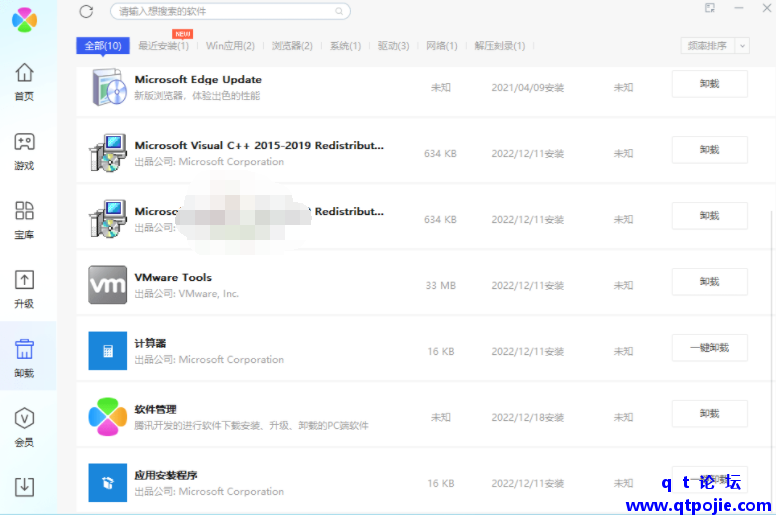Select the 全部(10) tab
Screen dimensions: 776x520
point(103,46)
